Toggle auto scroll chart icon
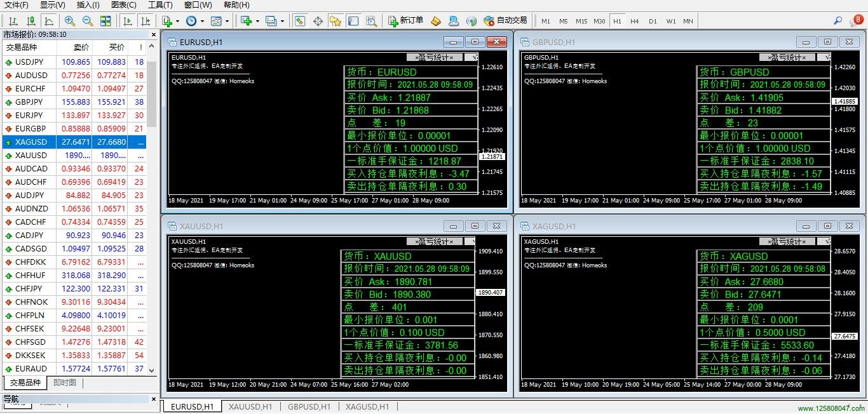The width and height of the screenshot is (868, 414). point(128,21)
